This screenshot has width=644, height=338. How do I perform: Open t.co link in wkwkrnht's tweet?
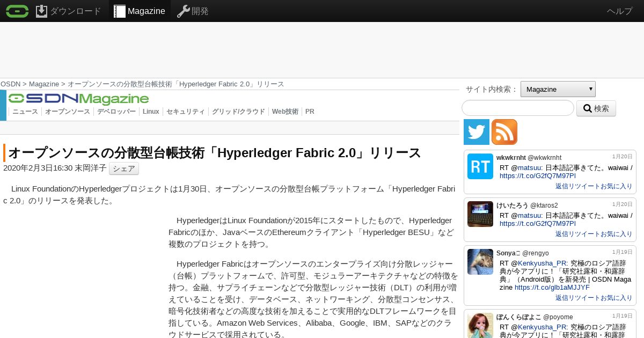(538, 176)
